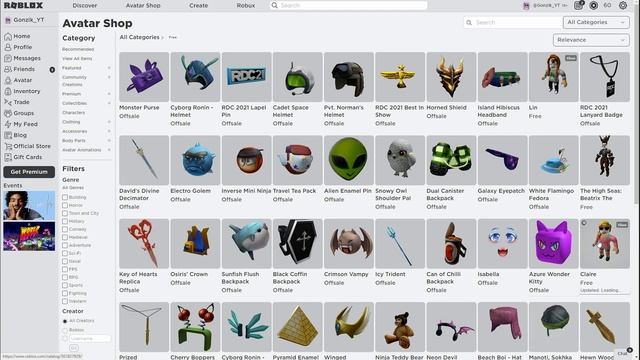Open the Horned Shield thumbnail
Image resolution: width=640 pixels, height=360 pixels.
(451, 77)
